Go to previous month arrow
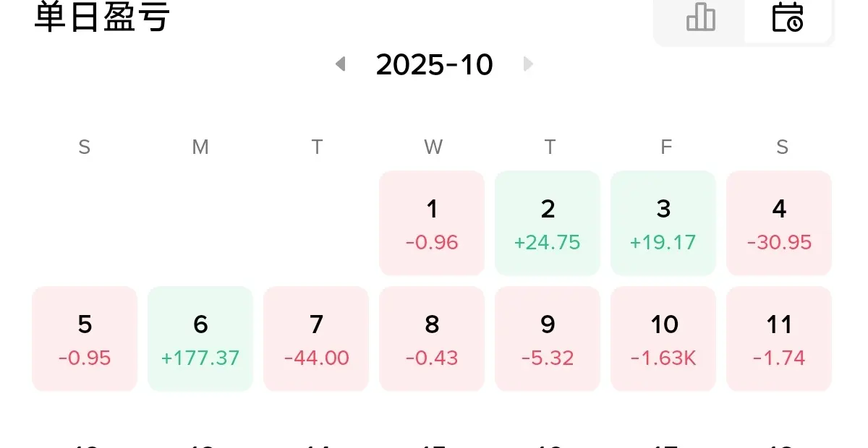868x448 pixels. tap(340, 64)
